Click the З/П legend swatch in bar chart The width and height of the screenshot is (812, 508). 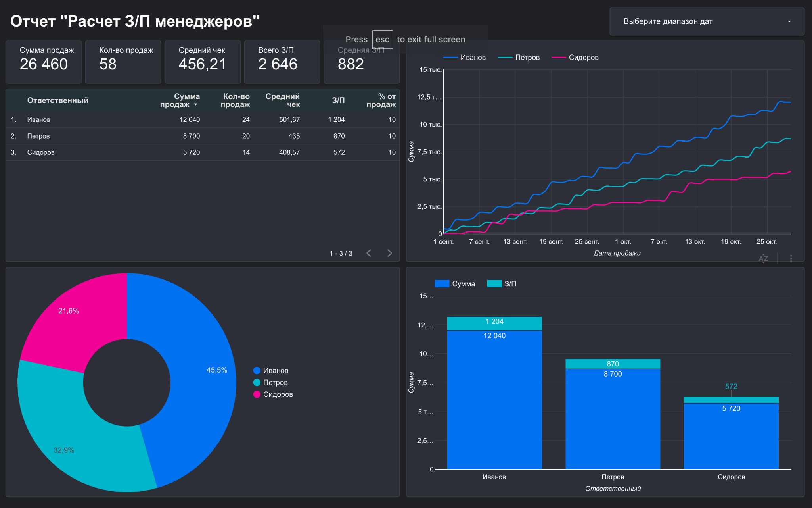click(x=494, y=283)
